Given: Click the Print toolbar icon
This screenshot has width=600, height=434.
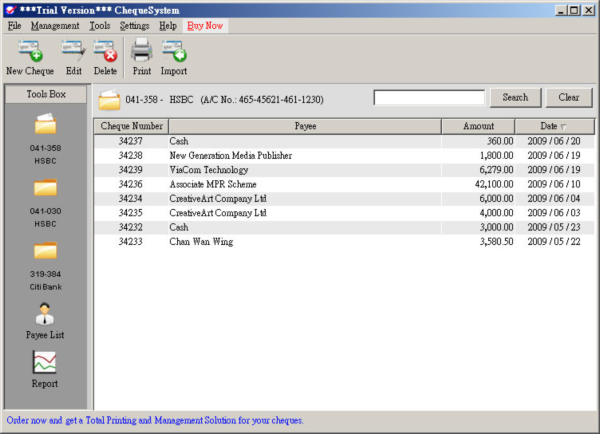Looking at the screenshot, I should [x=142, y=51].
